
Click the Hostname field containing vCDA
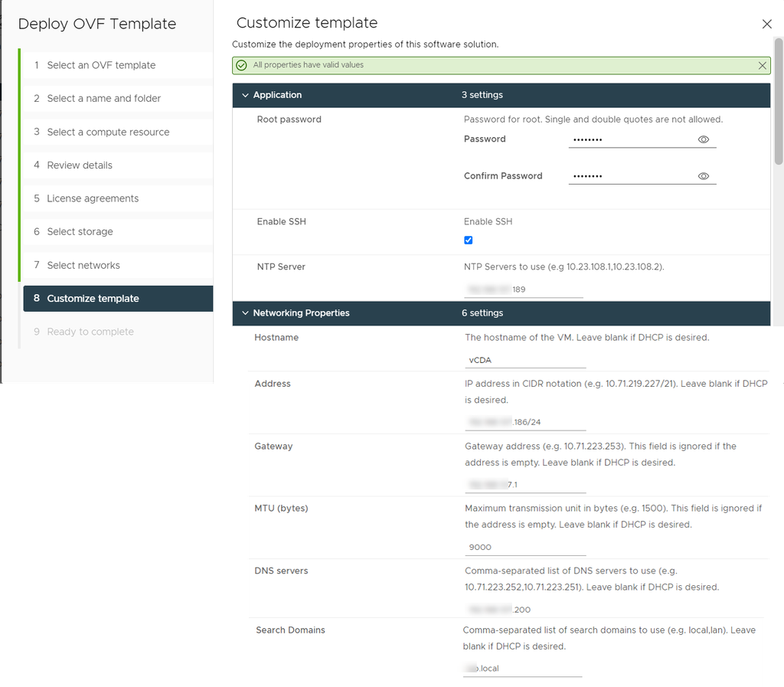pos(524,359)
